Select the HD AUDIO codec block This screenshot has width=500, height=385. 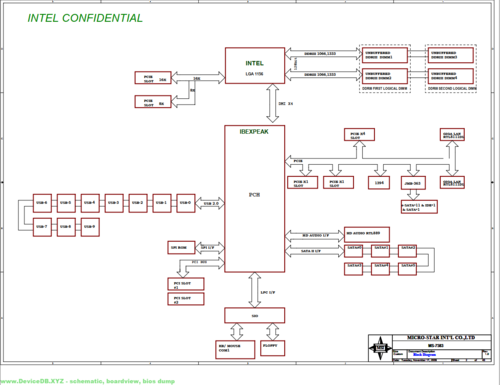[x=367, y=234]
